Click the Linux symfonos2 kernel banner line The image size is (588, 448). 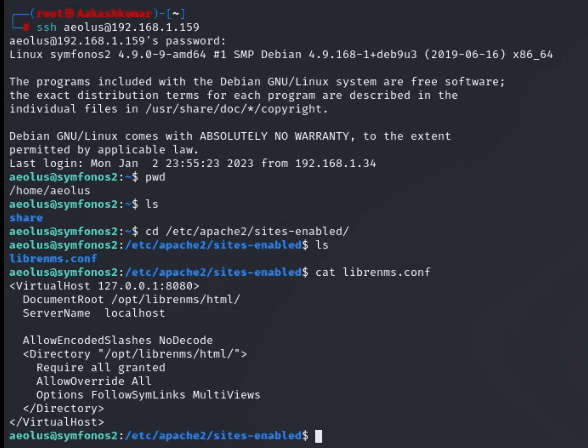[x=281, y=54]
